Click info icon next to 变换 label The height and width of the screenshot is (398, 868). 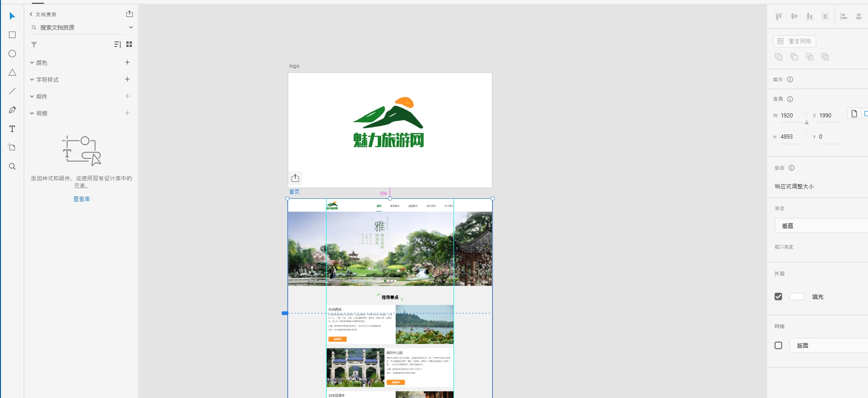pos(790,99)
